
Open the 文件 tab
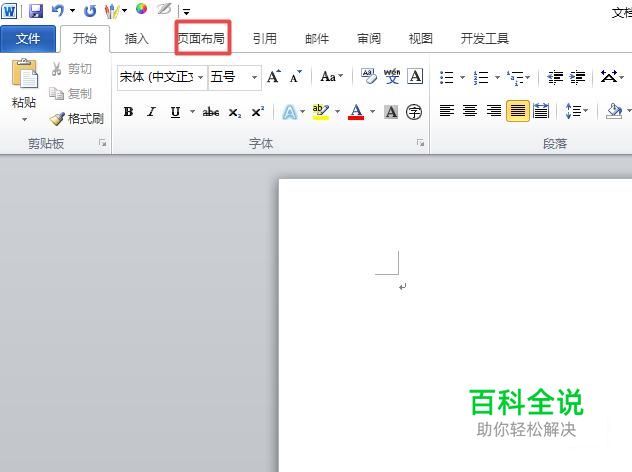[28, 39]
